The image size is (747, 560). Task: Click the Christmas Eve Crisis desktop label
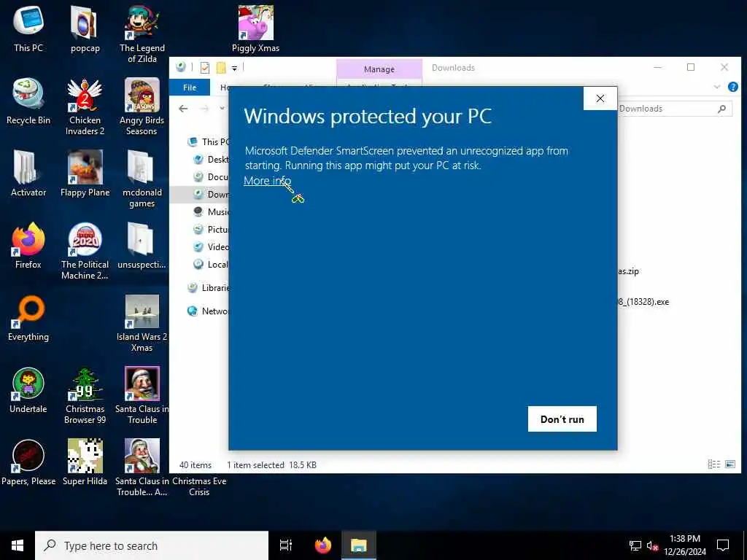point(199,486)
